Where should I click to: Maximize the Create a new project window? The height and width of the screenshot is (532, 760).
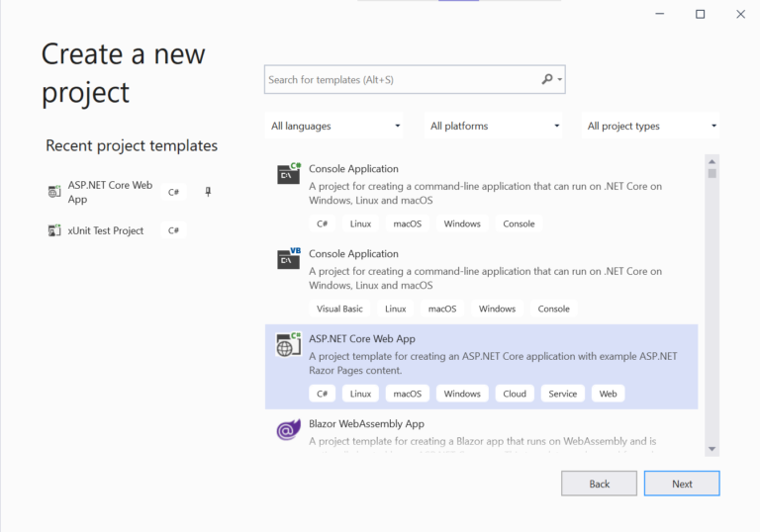tap(701, 14)
